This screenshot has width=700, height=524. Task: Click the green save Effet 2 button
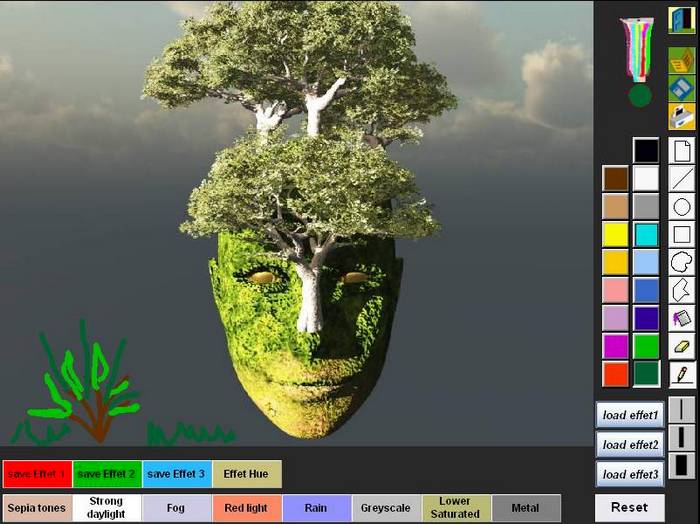point(107,474)
